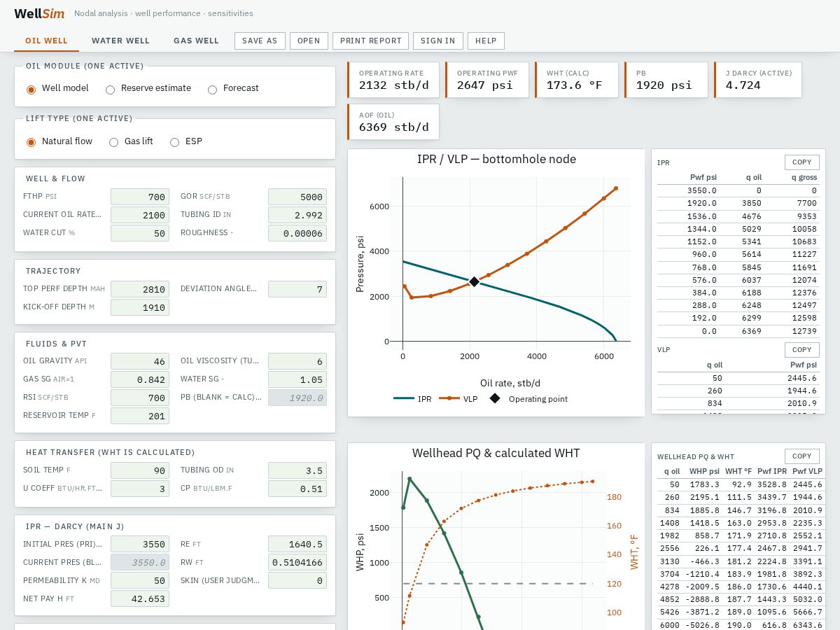Click the Permeability K field
The image size is (840, 630).
click(x=140, y=580)
